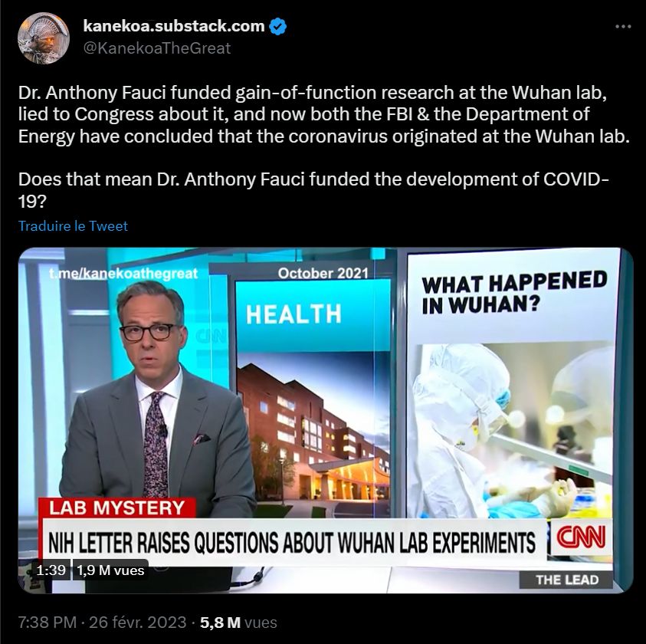Open the 26 févr. 2023 date link
Viewport: 646px width, 644px height.
pyautogui.click(x=138, y=622)
